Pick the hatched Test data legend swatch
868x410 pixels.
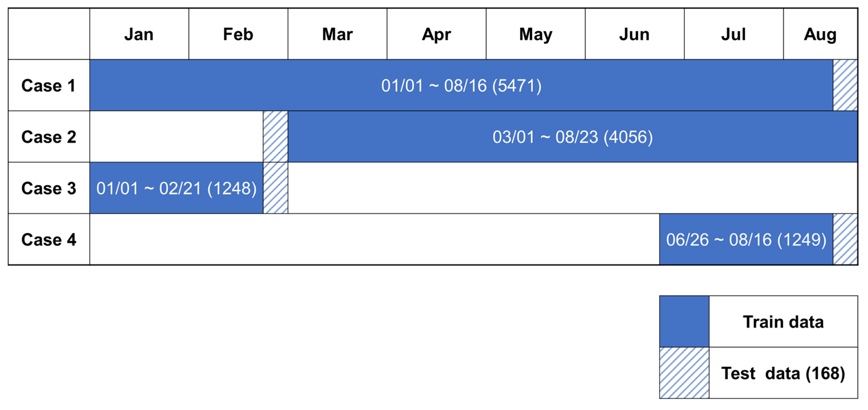[684, 373]
